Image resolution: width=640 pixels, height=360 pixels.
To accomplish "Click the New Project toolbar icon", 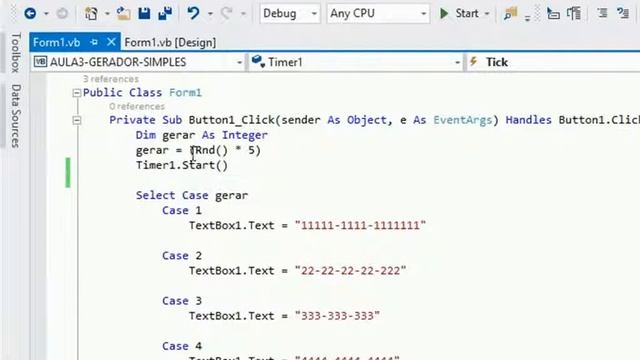I will (x=91, y=13).
